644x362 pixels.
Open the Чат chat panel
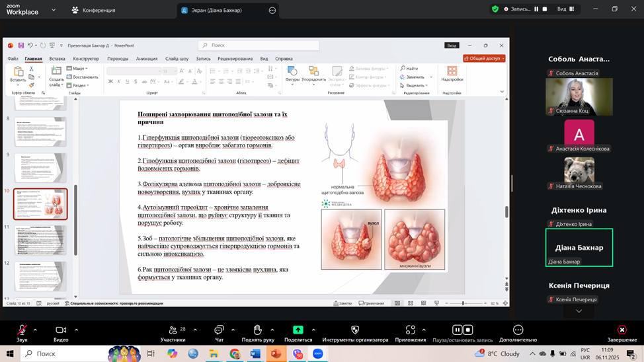[219, 330]
